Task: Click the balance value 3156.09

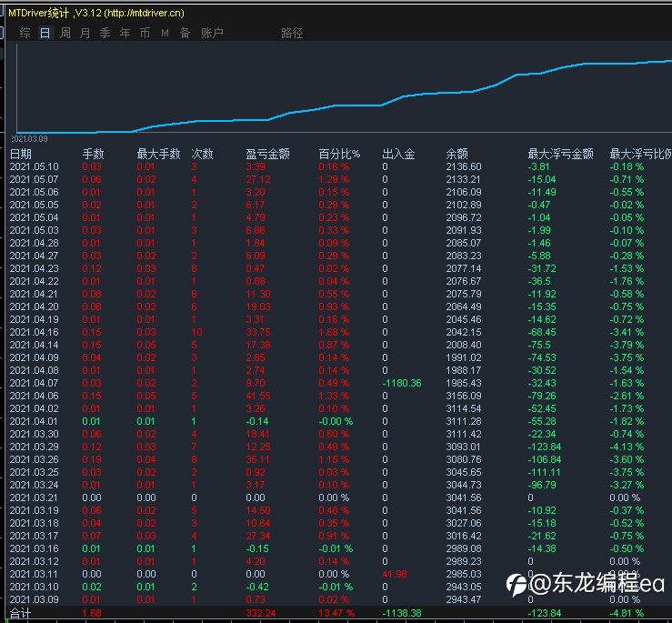Action: click(x=464, y=396)
